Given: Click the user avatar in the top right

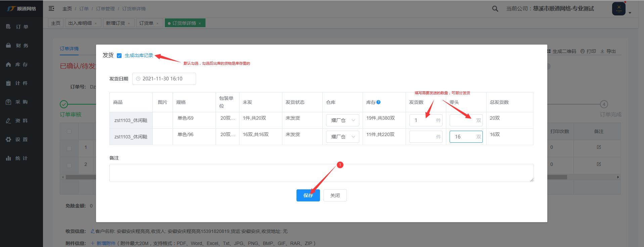Looking at the screenshot, I should tap(618, 9).
